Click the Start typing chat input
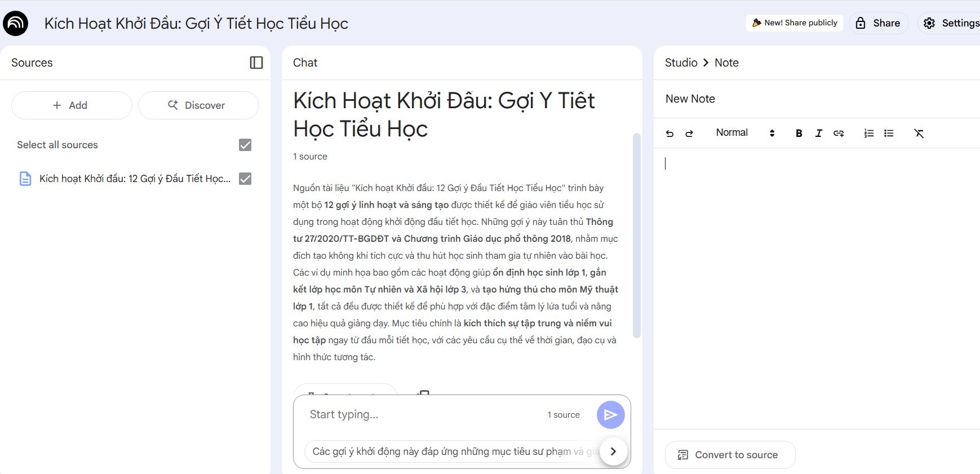This screenshot has height=474, width=980. [423, 415]
